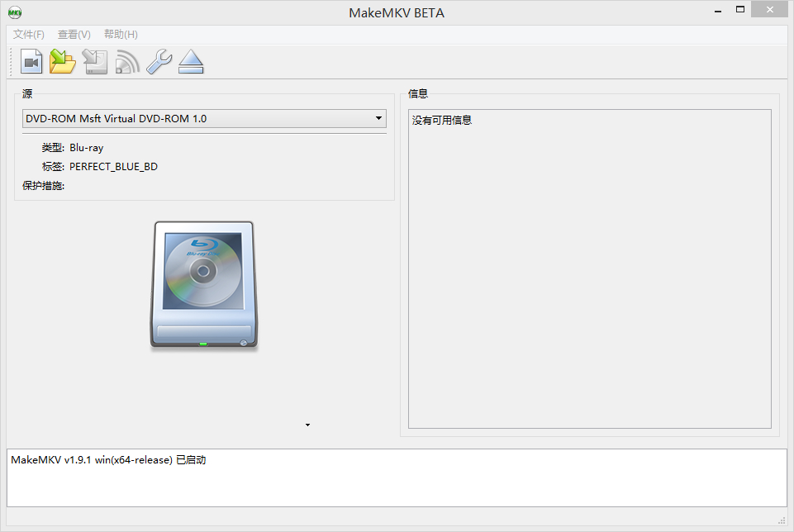This screenshot has width=794, height=532.
Task: Click the small arrow below the drive image
Action: click(x=307, y=425)
